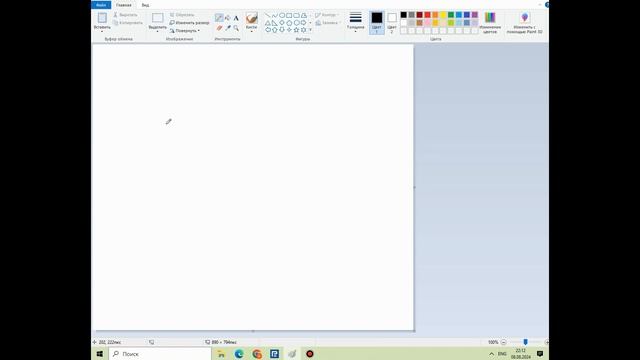Choose the Curve shape
The image size is (640, 360).
point(275,16)
